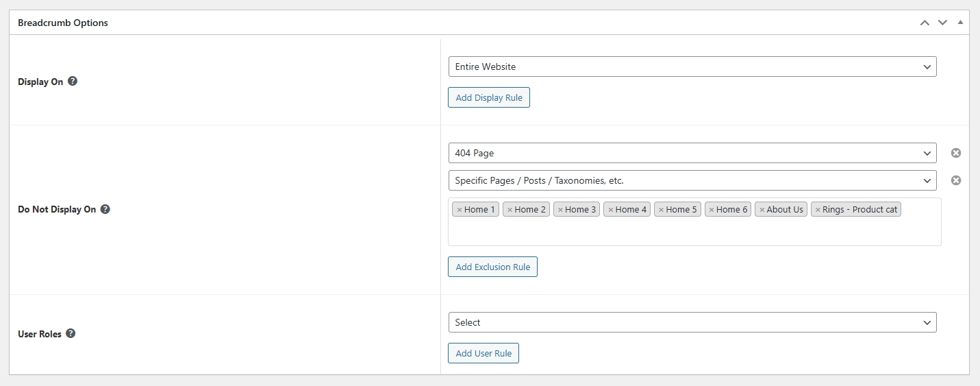
Task: Click Add Display Rule button
Action: [x=489, y=97]
